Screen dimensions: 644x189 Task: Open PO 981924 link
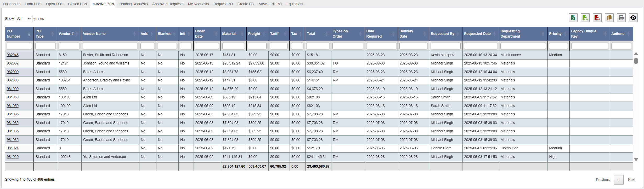[13, 148]
